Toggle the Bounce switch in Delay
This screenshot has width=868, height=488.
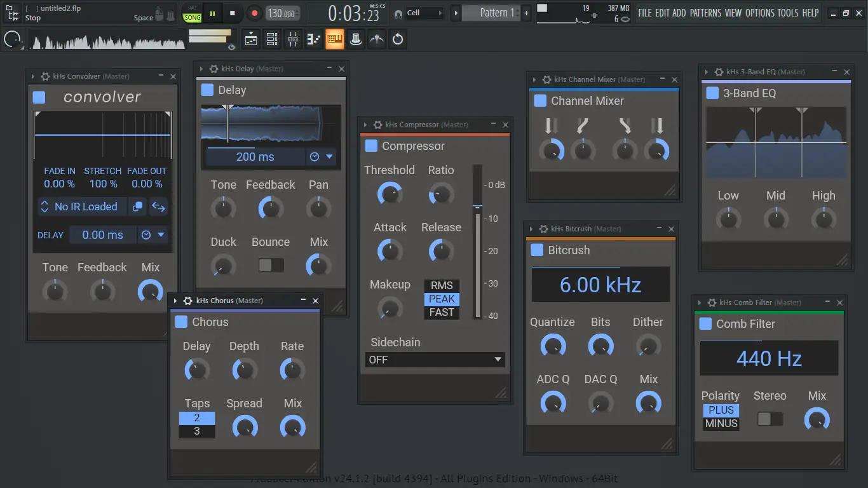pos(271,265)
